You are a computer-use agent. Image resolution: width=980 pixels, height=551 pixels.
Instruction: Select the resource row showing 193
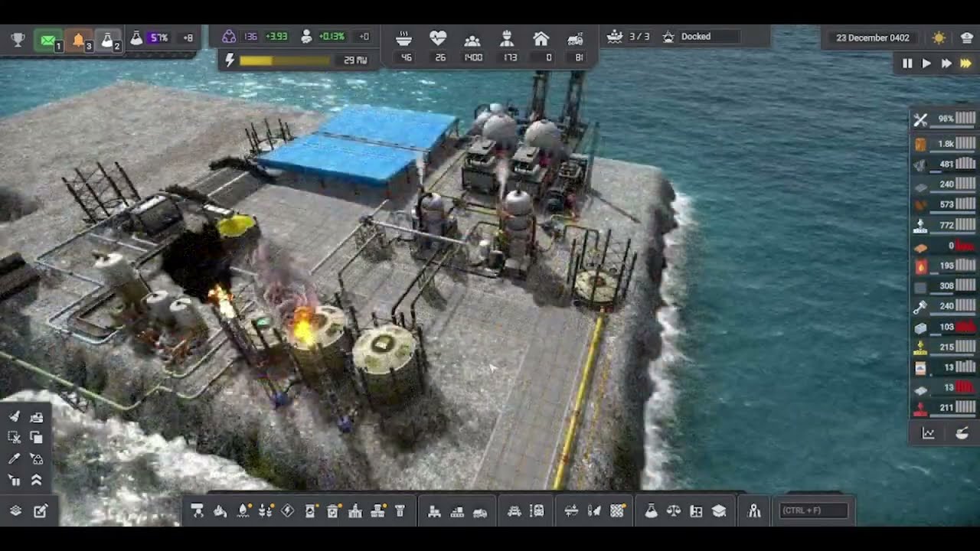(x=943, y=266)
